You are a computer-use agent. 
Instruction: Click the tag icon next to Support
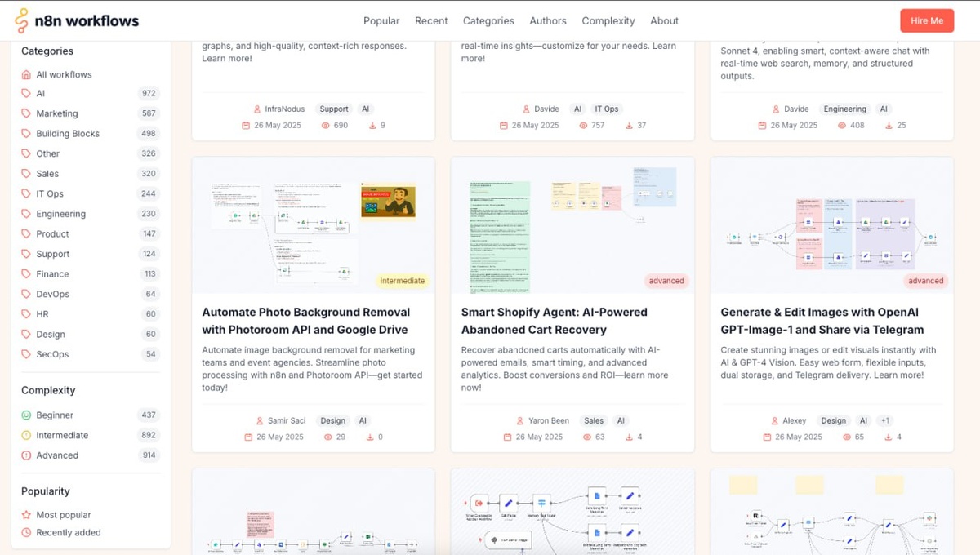pyautogui.click(x=27, y=254)
